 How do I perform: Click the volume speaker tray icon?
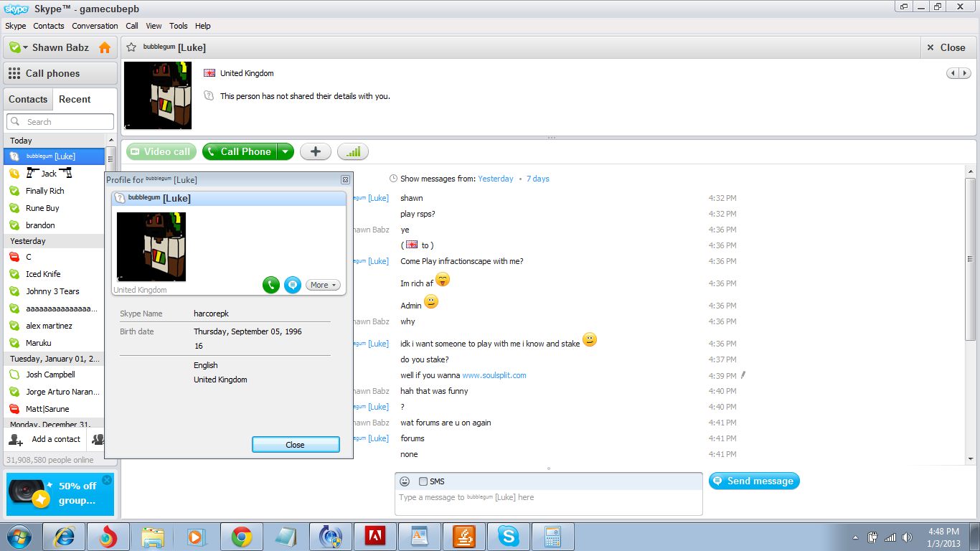coord(908,537)
